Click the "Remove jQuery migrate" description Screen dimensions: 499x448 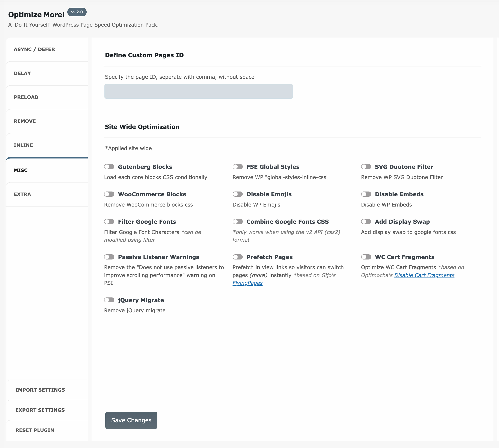[135, 310]
